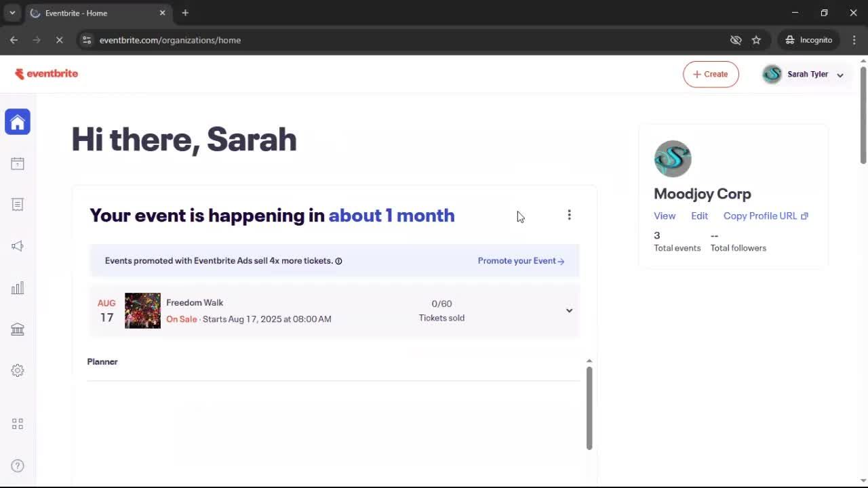Open the Marketing megaphone sidebar icon
Viewport: 868px width, 488px height.
(x=18, y=246)
